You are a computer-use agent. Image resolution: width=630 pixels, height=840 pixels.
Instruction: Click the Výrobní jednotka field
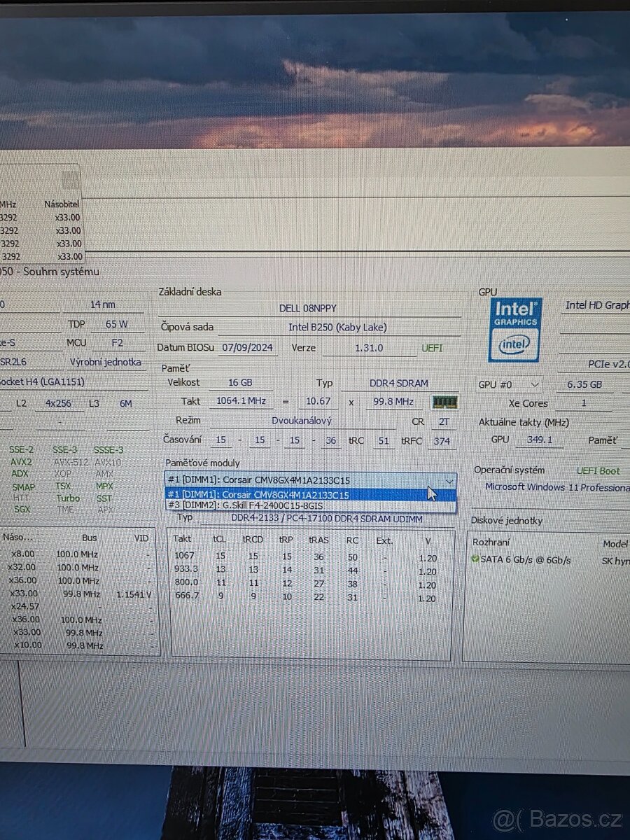click(105, 362)
